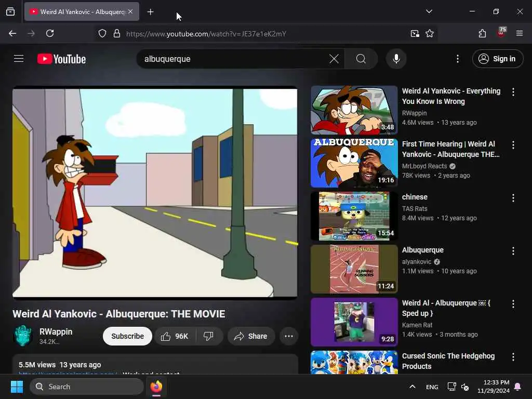Open notifications bell in taskbar

(518, 387)
